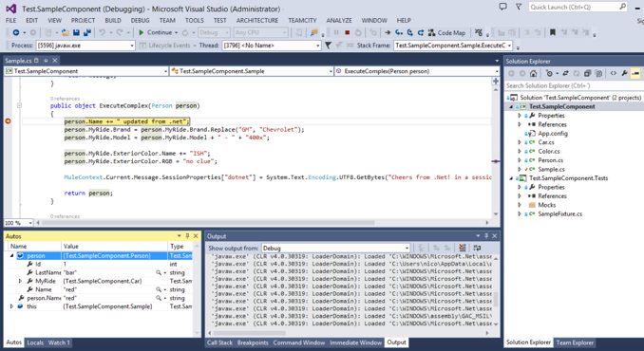644x351 pixels.
Task: Click the Restart debugging icon
Action: point(358,32)
